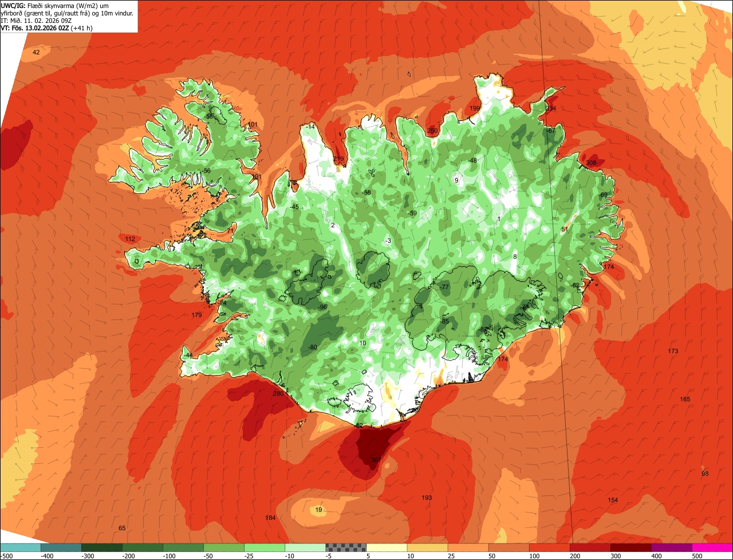Click the map value '219' in the northern fjord
The height and width of the screenshot is (560, 733).
pyautogui.click(x=338, y=159)
